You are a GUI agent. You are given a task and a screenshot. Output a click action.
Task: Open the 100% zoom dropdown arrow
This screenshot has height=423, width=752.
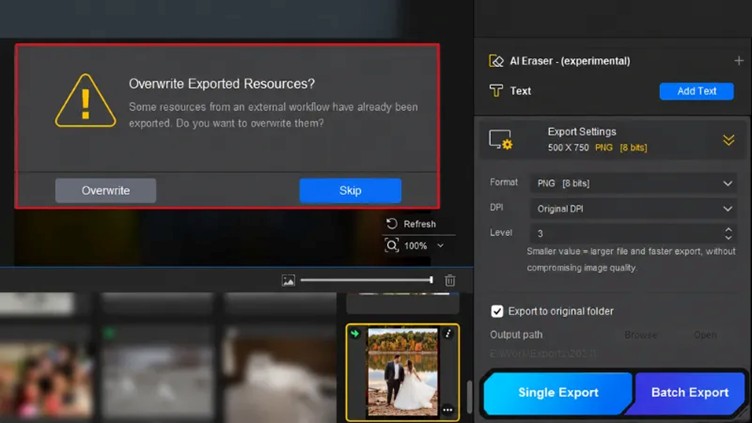pos(440,246)
